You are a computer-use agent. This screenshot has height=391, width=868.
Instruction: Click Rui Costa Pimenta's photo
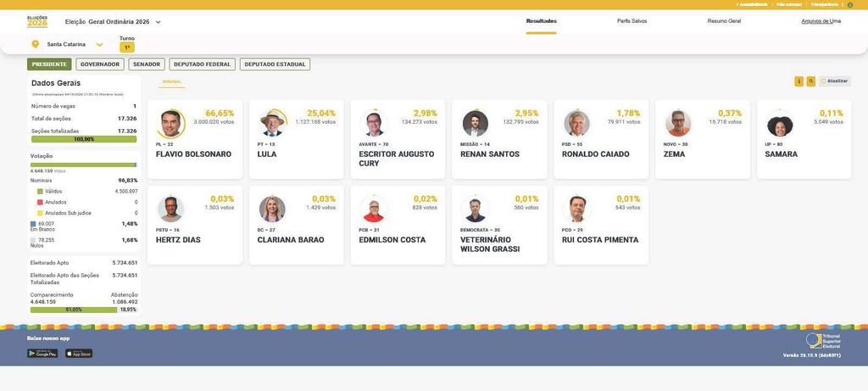tap(577, 209)
